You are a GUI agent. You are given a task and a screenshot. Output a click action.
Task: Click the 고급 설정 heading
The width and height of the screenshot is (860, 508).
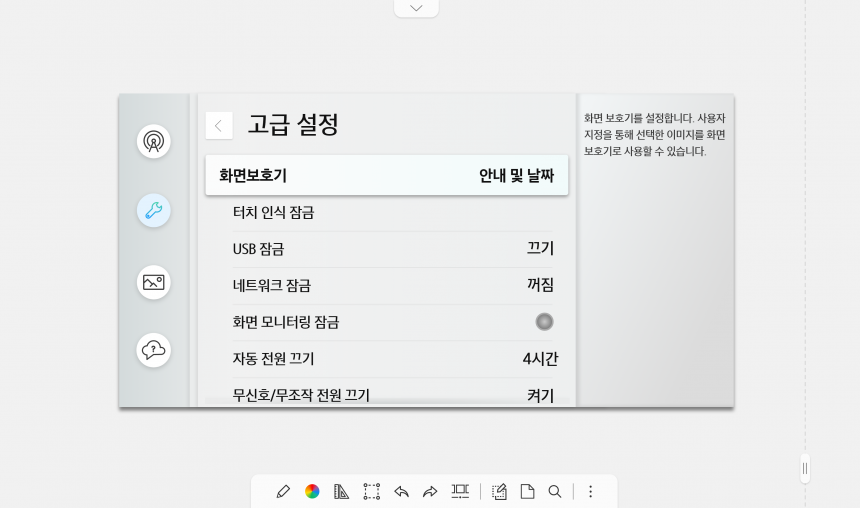point(293,124)
